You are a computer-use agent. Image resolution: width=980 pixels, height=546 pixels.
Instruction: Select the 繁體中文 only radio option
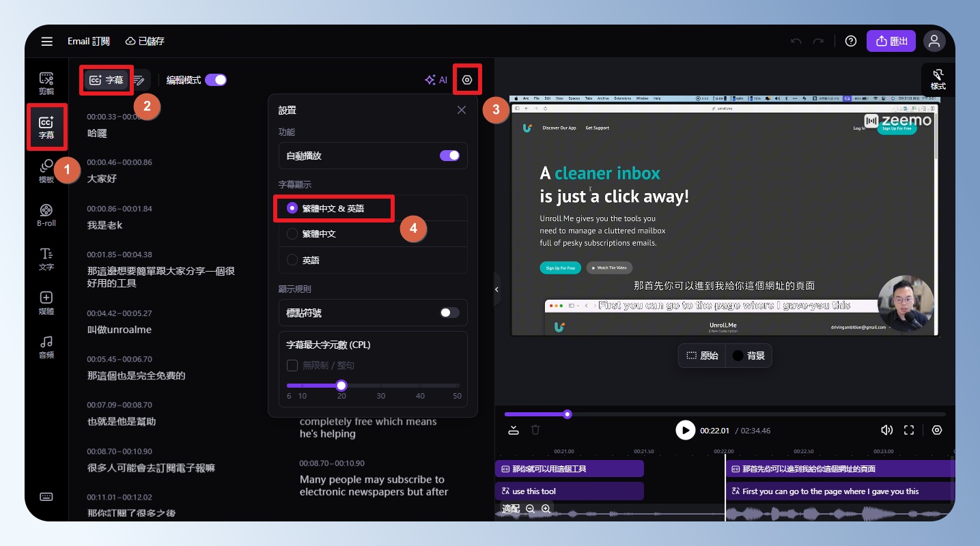[292, 233]
